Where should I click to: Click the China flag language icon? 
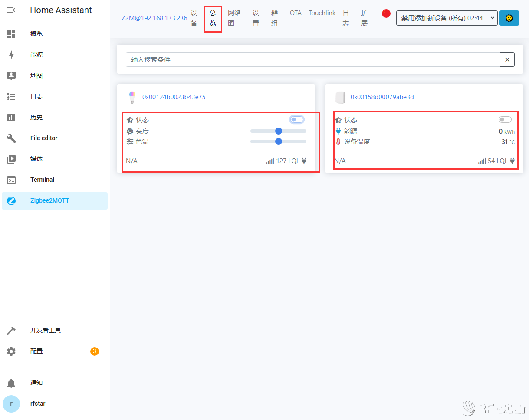click(x=386, y=13)
